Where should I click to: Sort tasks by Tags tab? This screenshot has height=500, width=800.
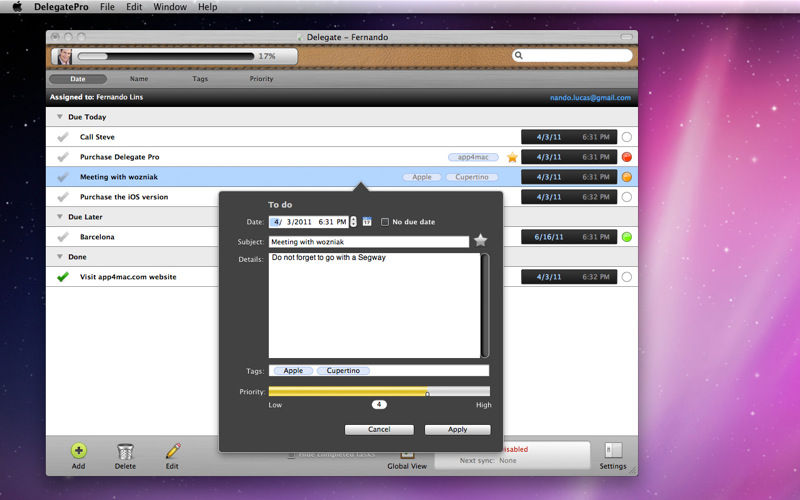click(x=200, y=79)
